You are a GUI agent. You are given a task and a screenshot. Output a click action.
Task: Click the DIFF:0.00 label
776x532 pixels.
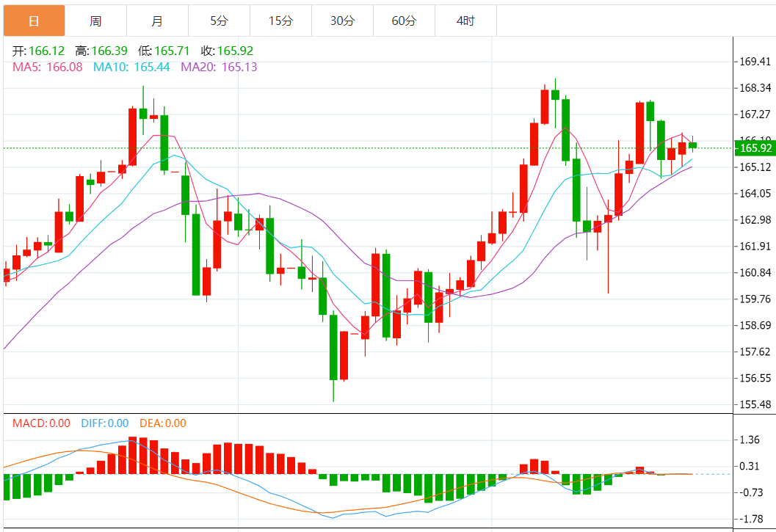[x=105, y=423]
